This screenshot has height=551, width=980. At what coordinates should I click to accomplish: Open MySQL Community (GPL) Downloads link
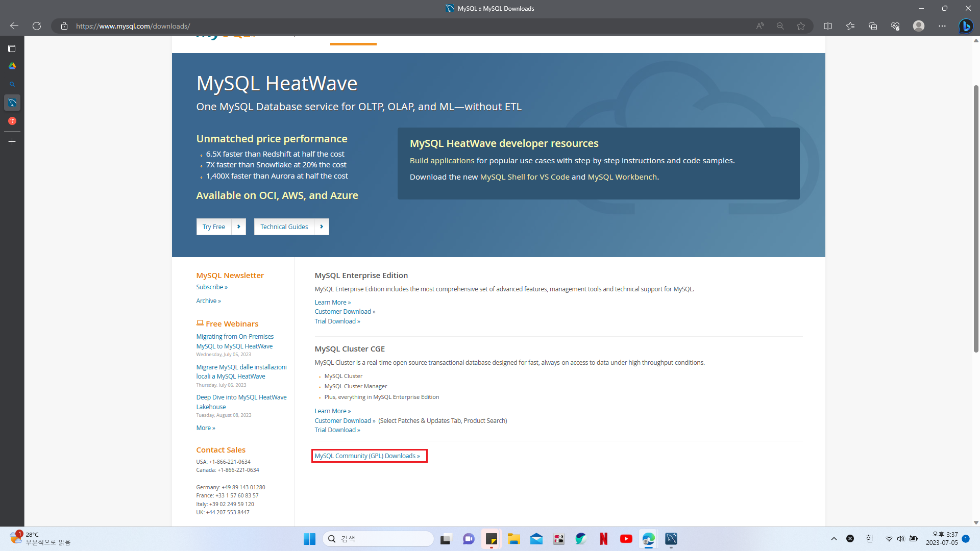(x=367, y=456)
